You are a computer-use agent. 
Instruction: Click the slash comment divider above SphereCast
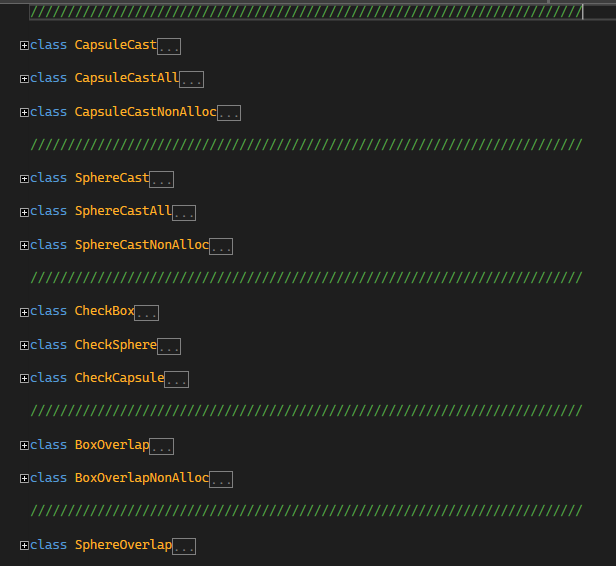pyautogui.click(x=306, y=145)
